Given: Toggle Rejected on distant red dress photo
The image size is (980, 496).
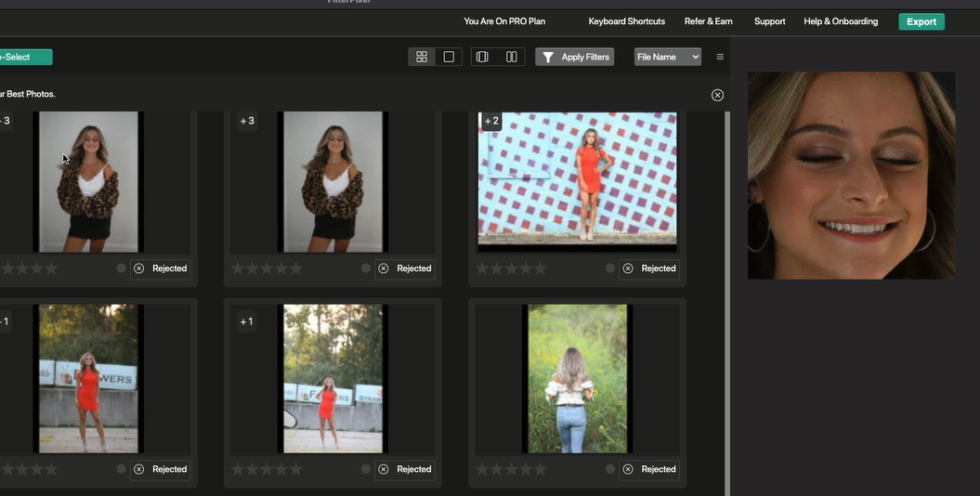Looking at the screenshot, I should pos(404,469).
